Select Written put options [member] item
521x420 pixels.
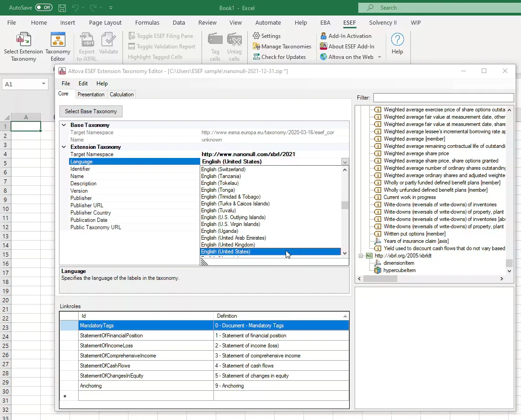[x=415, y=234]
